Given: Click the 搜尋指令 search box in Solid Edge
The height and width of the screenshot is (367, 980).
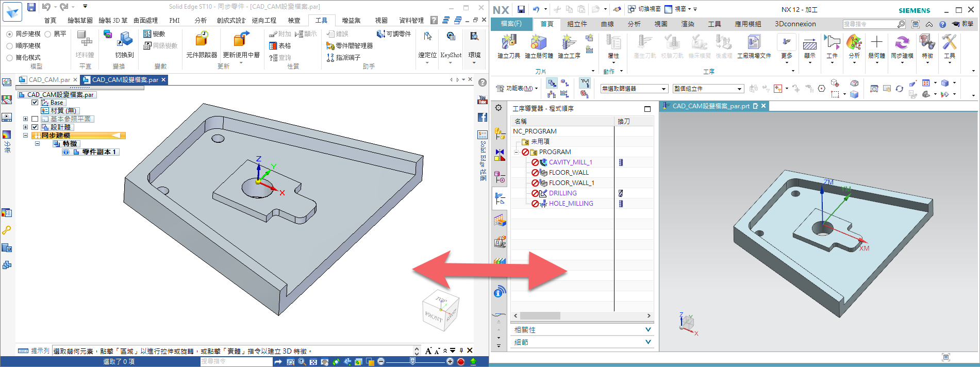Looking at the screenshot, I should (236, 361).
